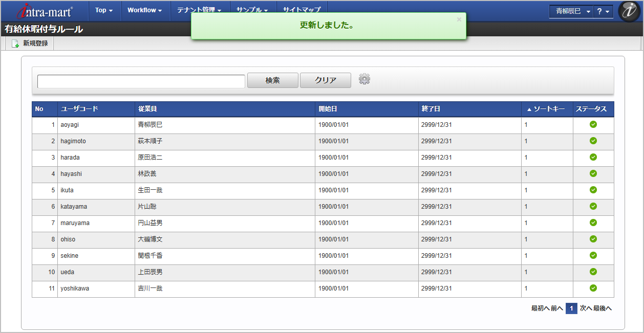
Task: Open the search settings gear icon
Action: pos(364,79)
